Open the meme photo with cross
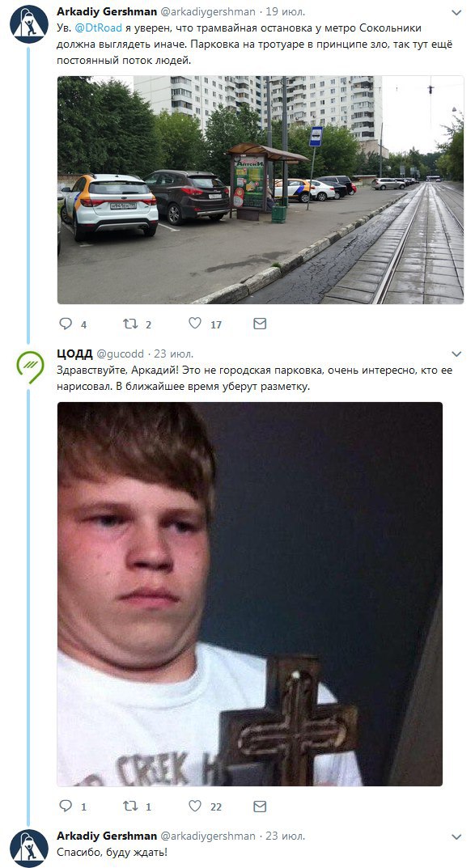Image resolution: width=475 pixels, height=868 pixels. (250, 594)
